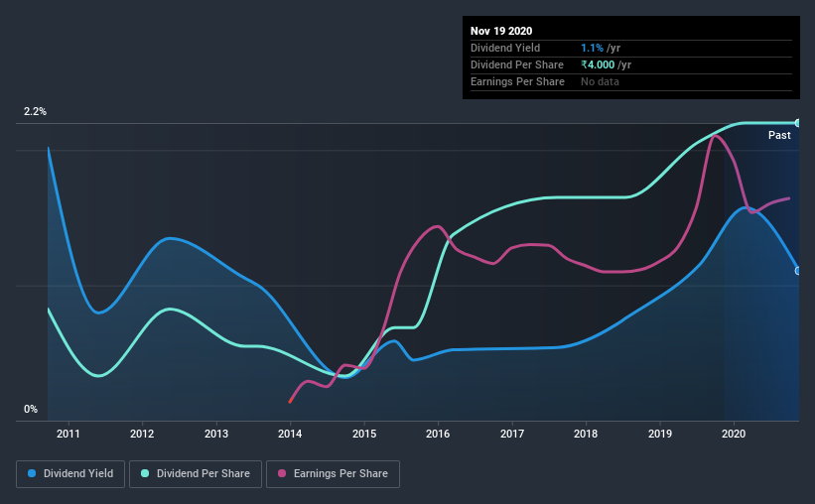Screen dimensions: 815x504
Task: Click the tooltip date Nov 19 2020
Action: click(501, 31)
